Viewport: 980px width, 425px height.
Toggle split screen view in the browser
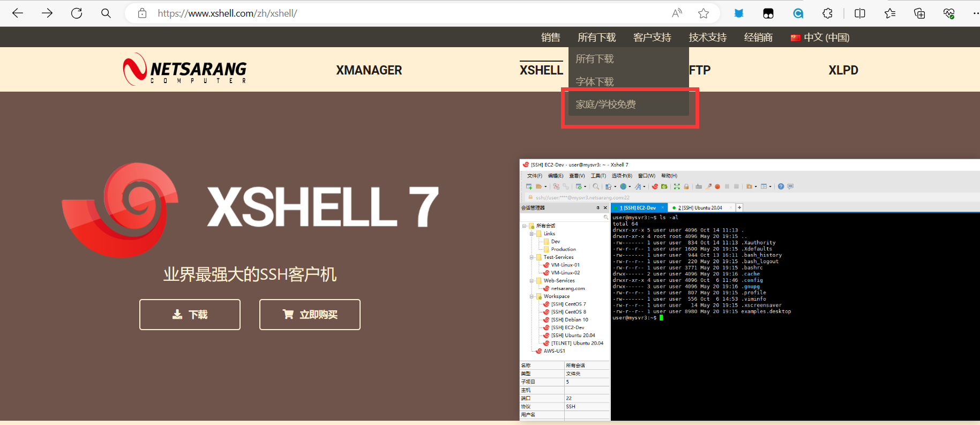pos(860,13)
